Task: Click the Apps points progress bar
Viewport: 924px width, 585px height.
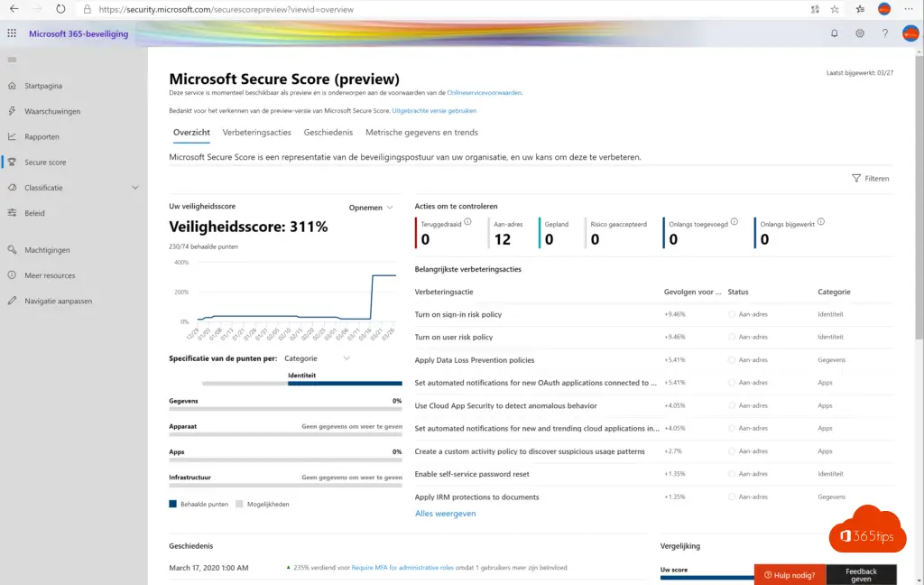Action: coord(285,460)
